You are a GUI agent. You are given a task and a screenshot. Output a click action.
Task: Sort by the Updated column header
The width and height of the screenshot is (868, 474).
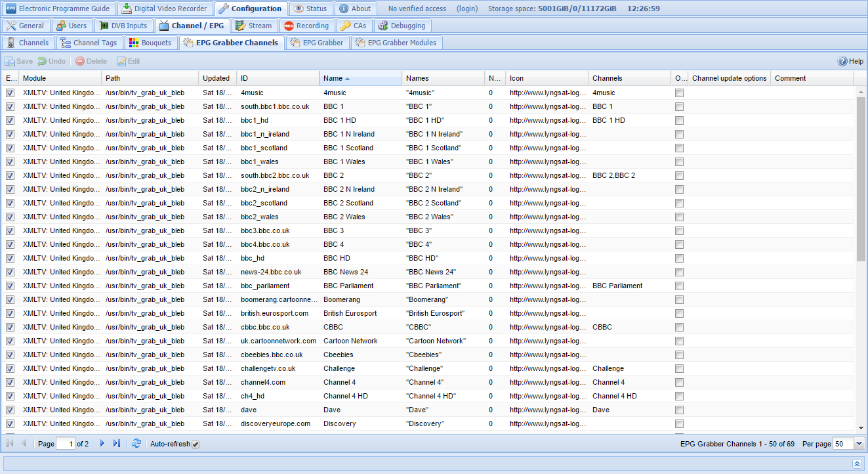[218, 78]
